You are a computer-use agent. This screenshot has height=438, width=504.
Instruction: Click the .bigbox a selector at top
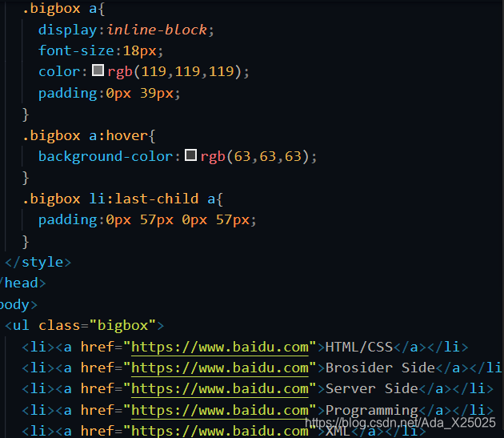[x=63, y=9]
